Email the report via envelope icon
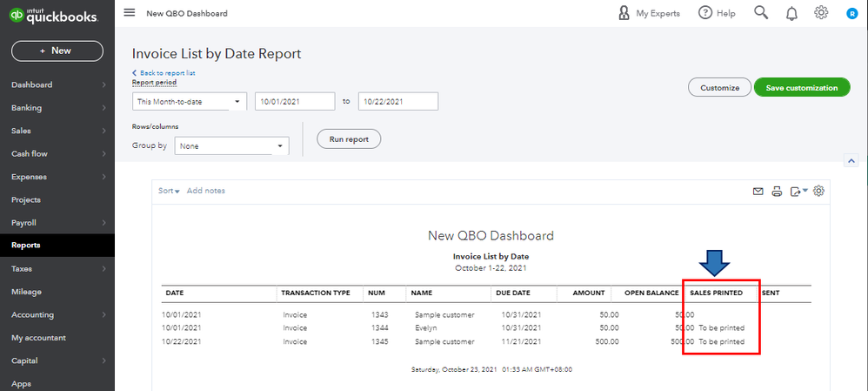The image size is (868, 391). pos(758,192)
